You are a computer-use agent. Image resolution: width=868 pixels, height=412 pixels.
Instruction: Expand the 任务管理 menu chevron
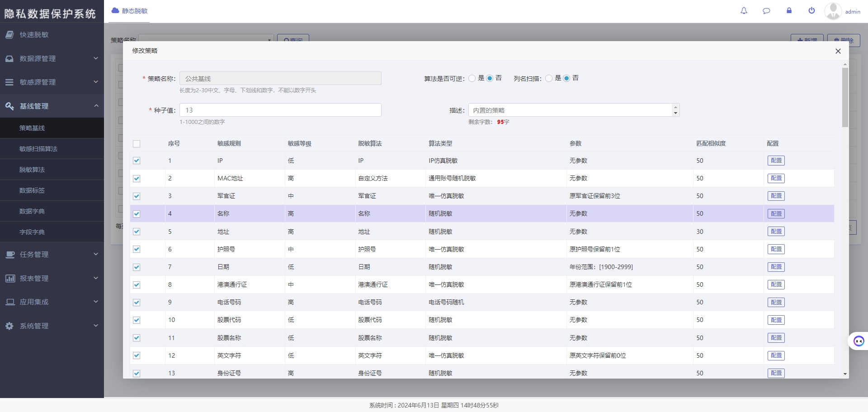96,254
